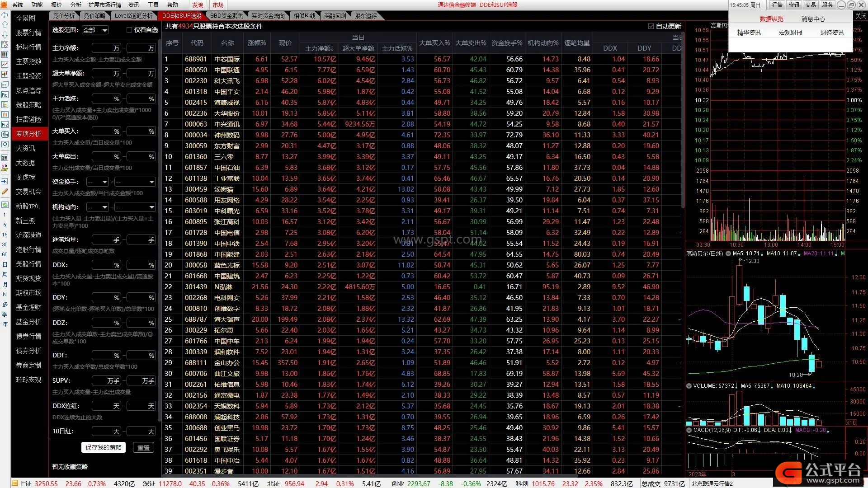The width and height of the screenshot is (868, 488).
Task: Click the 创业 index in status bar
Action: [398, 483]
